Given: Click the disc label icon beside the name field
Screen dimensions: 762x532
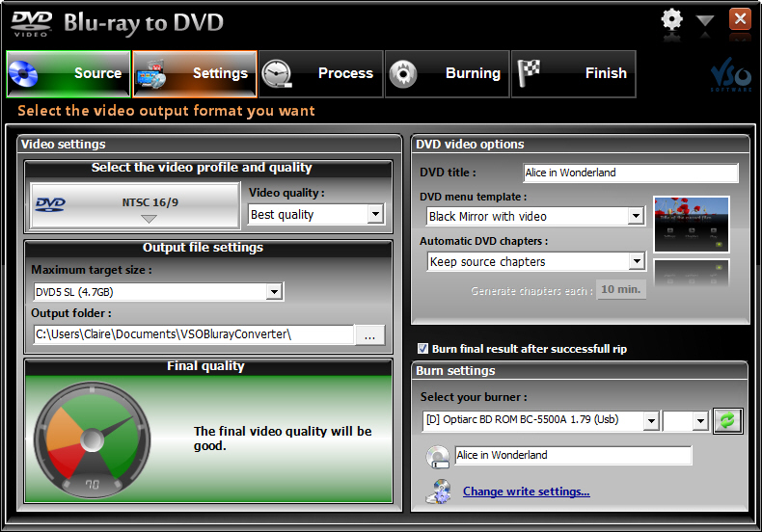Looking at the screenshot, I should [x=439, y=456].
